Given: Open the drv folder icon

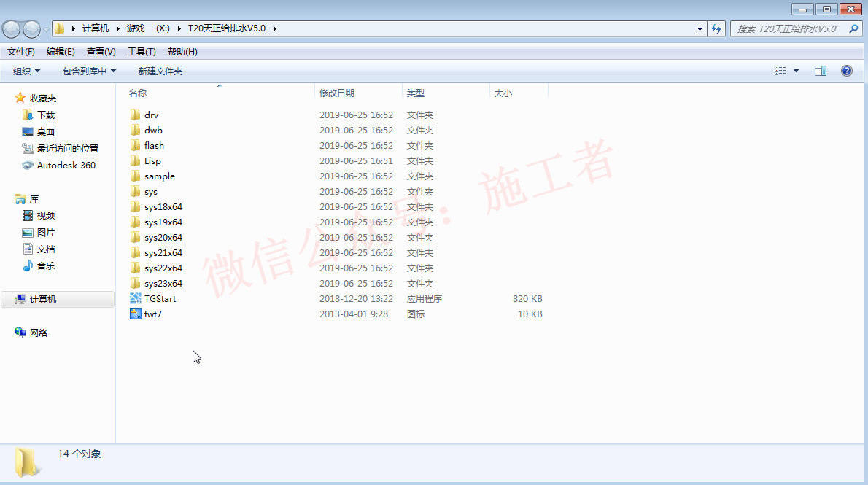Looking at the screenshot, I should [x=135, y=115].
